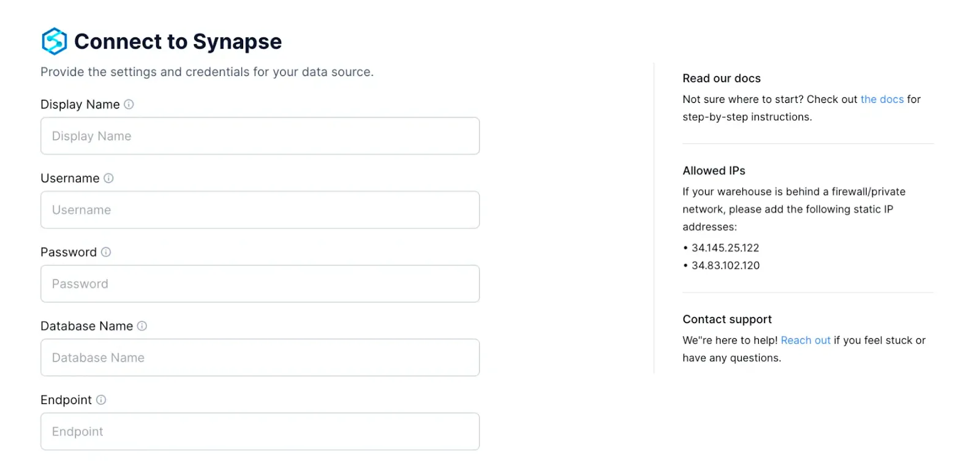Click the Password info icon
The height and width of the screenshot is (469, 980).
(x=106, y=252)
